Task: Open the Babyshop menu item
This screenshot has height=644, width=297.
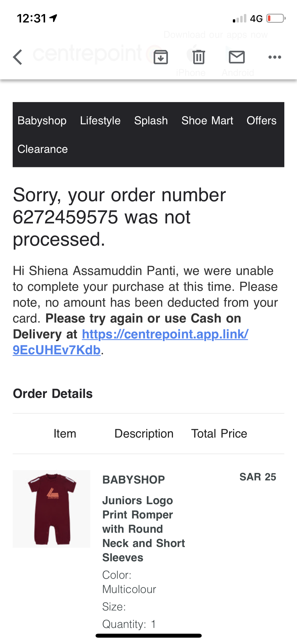Action: point(42,121)
